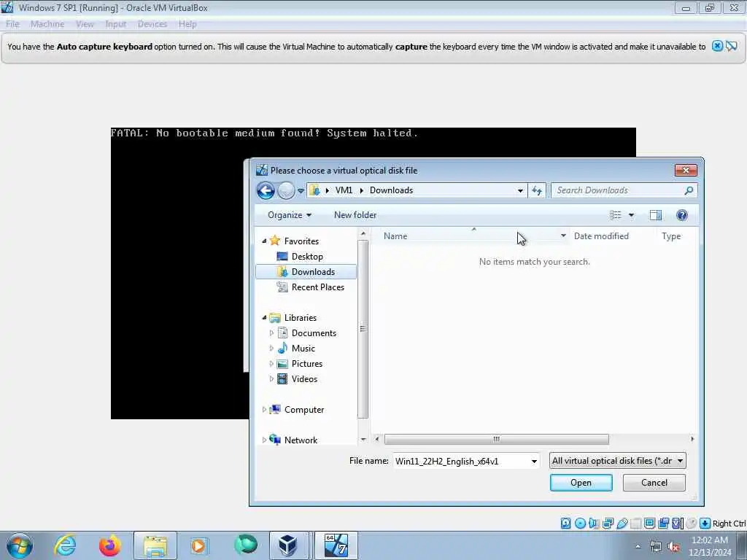
Task: Open the Devices menu
Action: tap(152, 24)
